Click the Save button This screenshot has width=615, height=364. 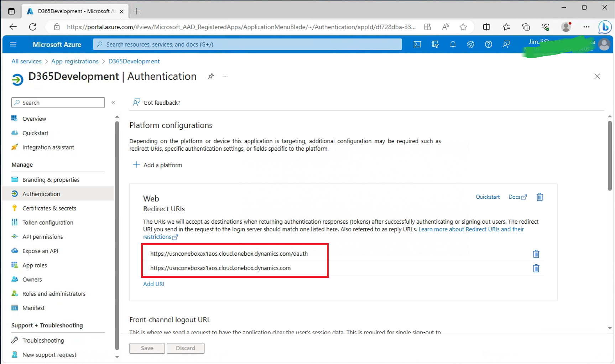click(x=147, y=348)
